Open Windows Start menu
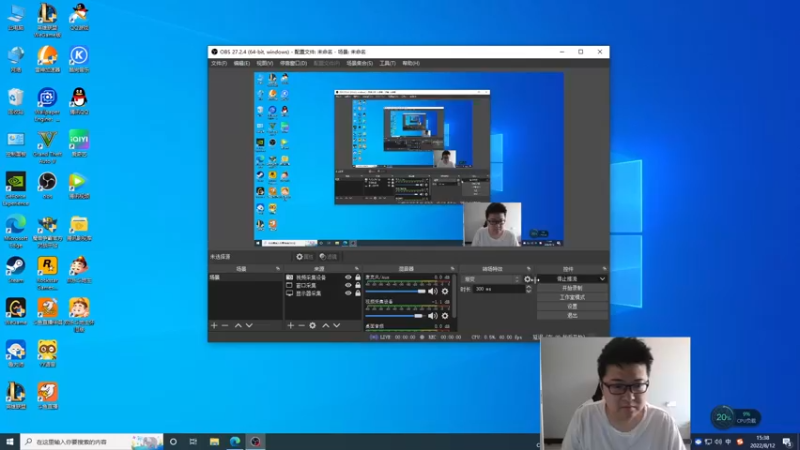 (10, 442)
